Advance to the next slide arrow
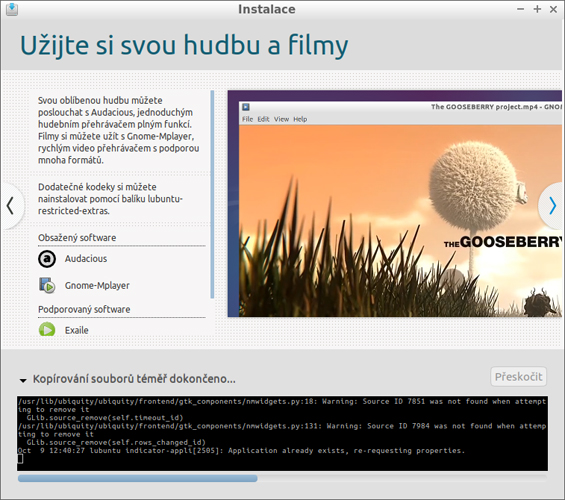This screenshot has width=565, height=500. click(x=552, y=206)
